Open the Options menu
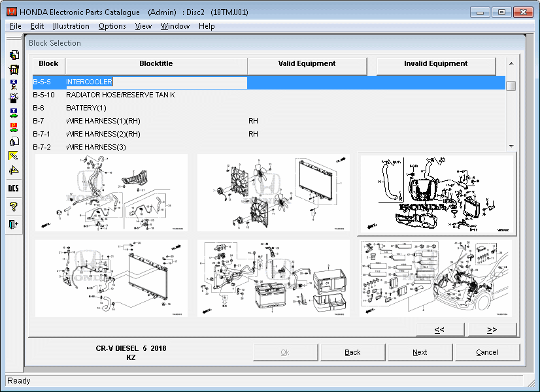This screenshot has height=392, width=540. tap(112, 26)
